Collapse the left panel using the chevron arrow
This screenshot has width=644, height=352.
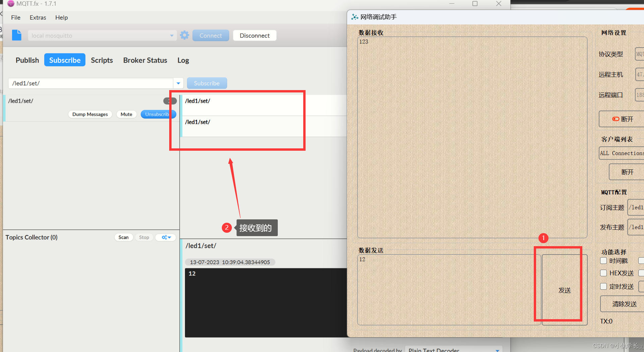click(2, 14)
